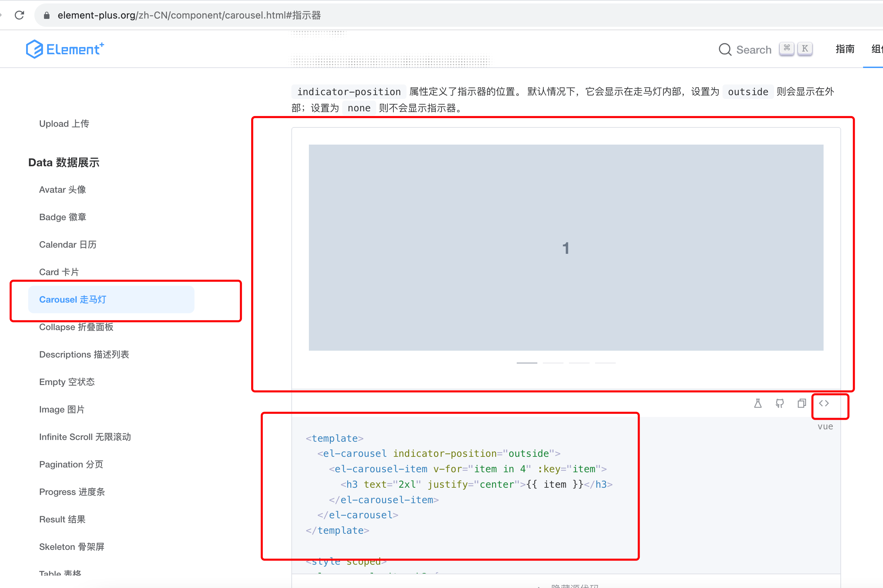Viewport: 883px width, 588px height.
Task: Click the search icon in the navbar
Action: [723, 50]
